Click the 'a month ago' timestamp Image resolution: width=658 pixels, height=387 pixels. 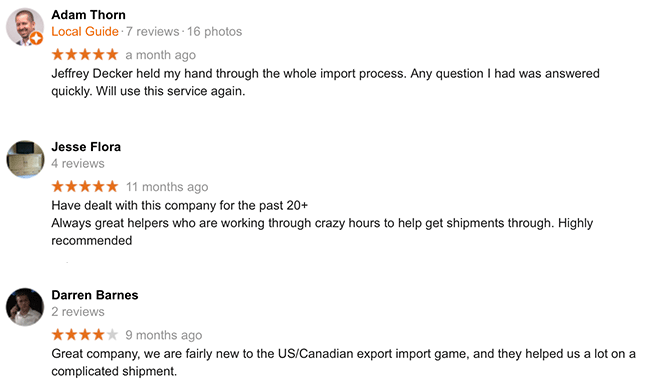[x=161, y=55]
